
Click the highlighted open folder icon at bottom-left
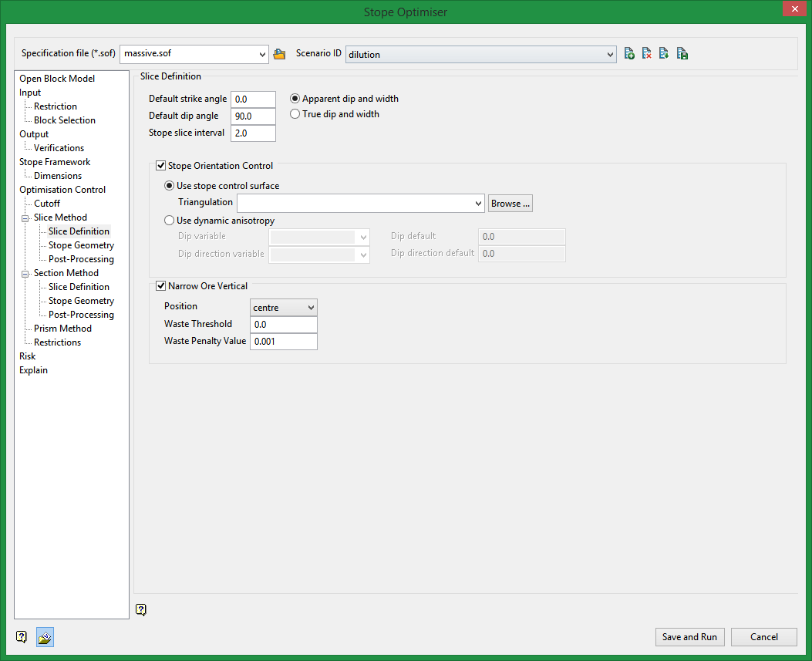45,637
